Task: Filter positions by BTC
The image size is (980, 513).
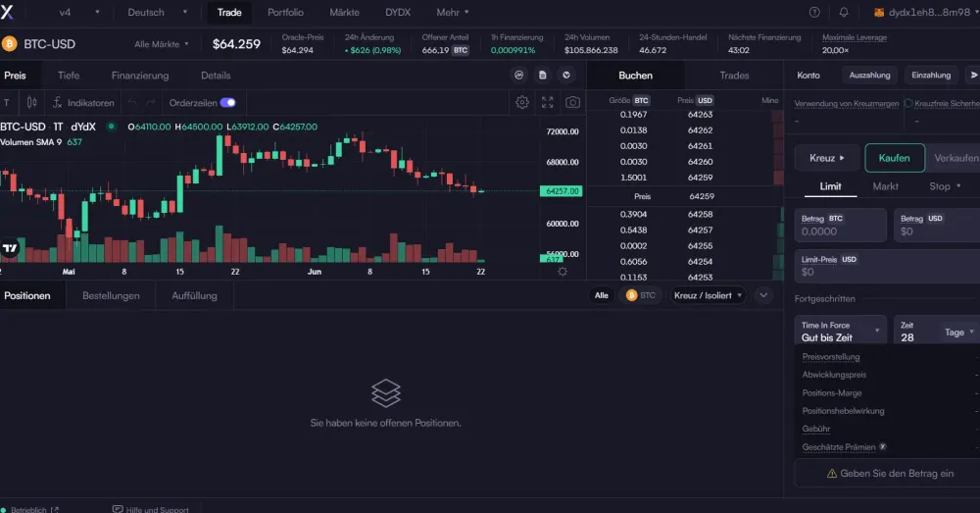Action: [x=641, y=295]
